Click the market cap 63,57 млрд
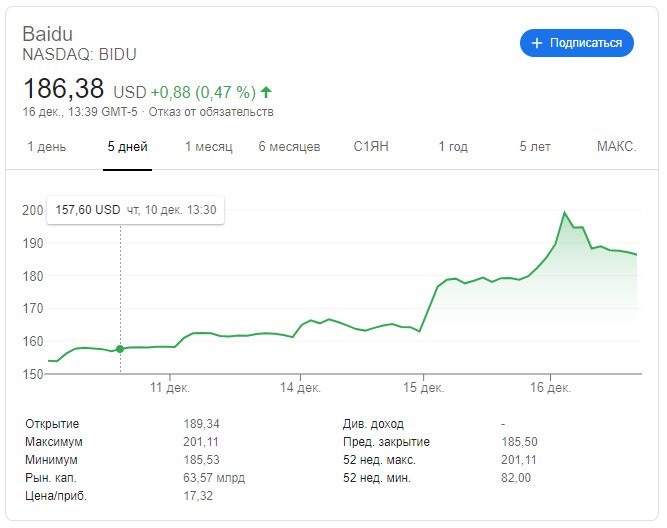Image resolution: width=667 pixels, height=528 pixels. (214, 478)
